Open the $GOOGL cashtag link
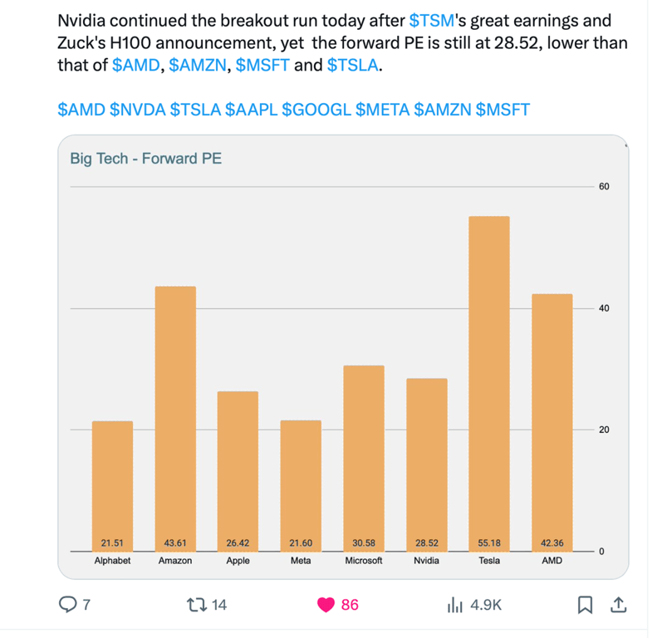 click(x=316, y=110)
